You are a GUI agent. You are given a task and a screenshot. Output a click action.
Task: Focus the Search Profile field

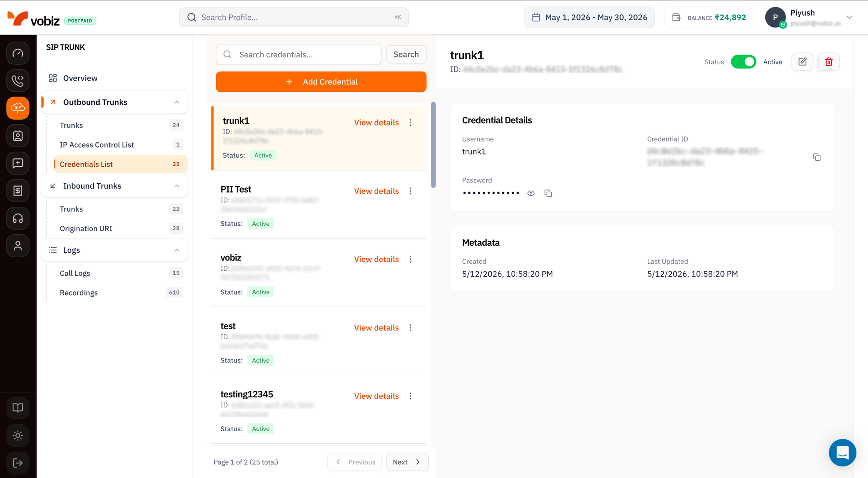[294, 17]
